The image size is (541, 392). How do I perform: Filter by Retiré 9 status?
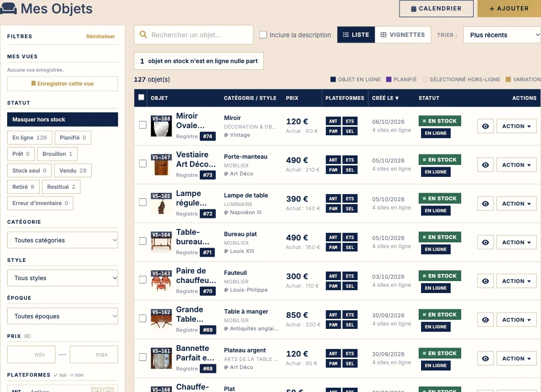23,187
